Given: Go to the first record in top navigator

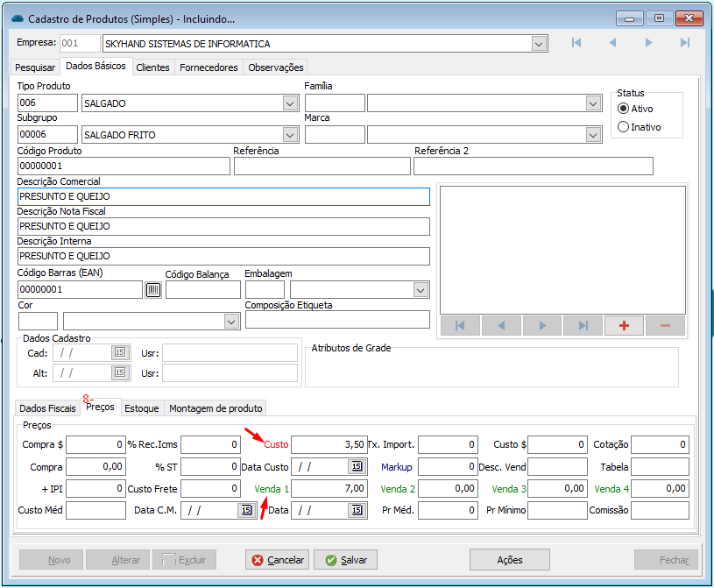Looking at the screenshot, I should [576, 43].
